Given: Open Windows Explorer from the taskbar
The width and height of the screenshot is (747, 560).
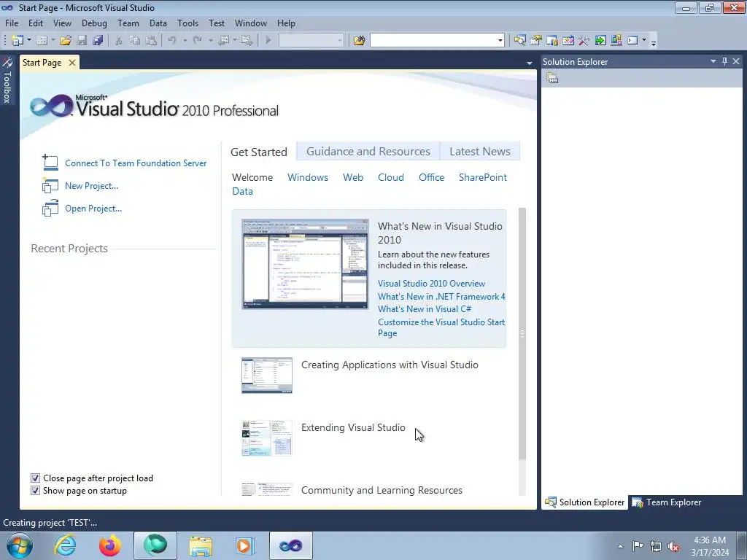Looking at the screenshot, I should pos(201,545).
